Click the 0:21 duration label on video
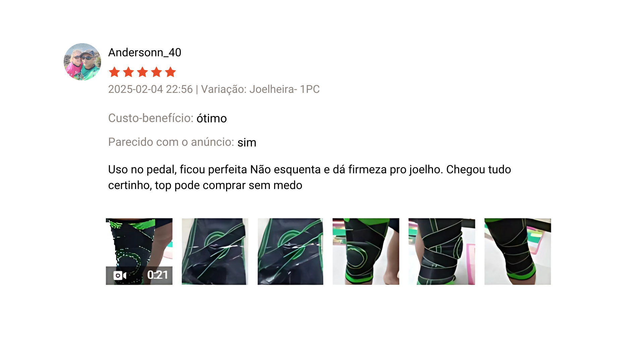Screen dimensions: 644x362 pos(158,275)
